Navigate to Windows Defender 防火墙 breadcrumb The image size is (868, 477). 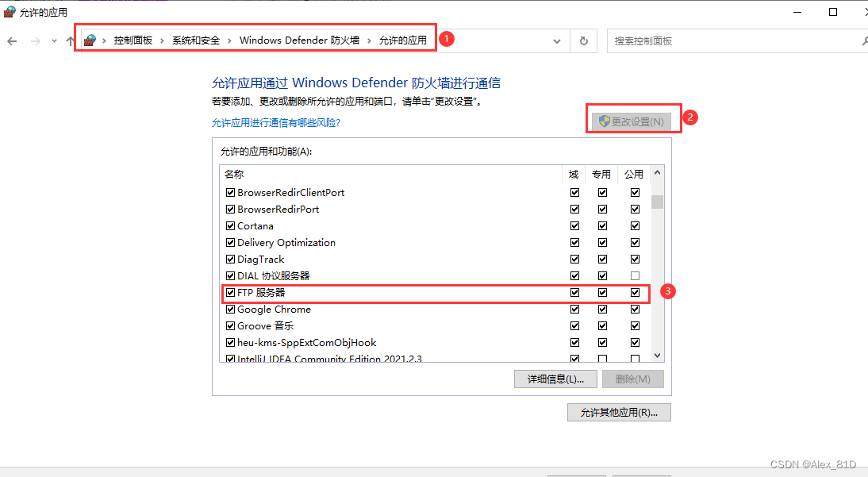tap(299, 40)
